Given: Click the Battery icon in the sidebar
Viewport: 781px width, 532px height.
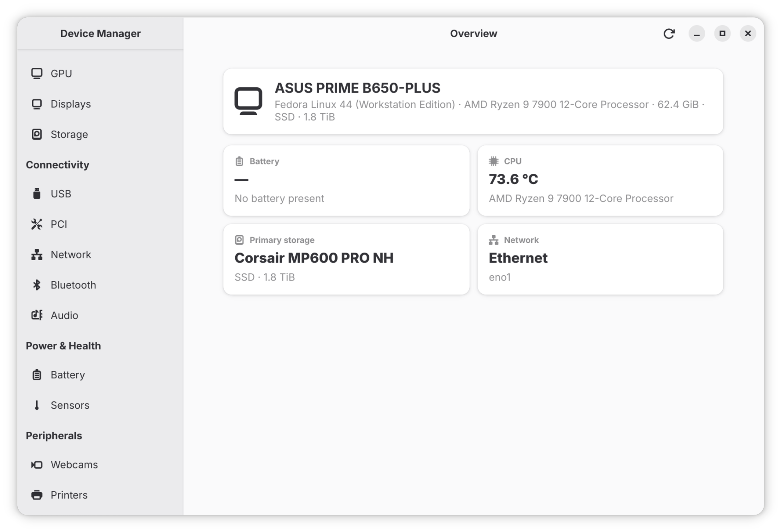Looking at the screenshot, I should (37, 375).
